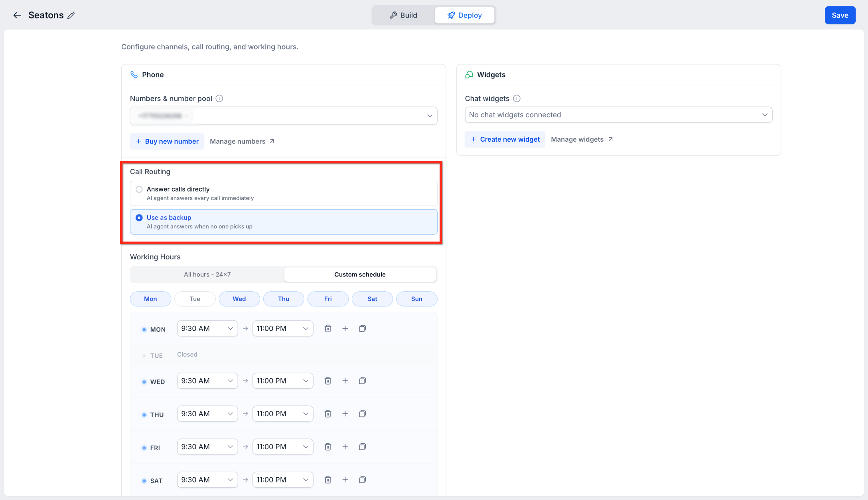This screenshot has width=868, height=500.
Task: Toggle the Wed day pill
Action: click(239, 299)
